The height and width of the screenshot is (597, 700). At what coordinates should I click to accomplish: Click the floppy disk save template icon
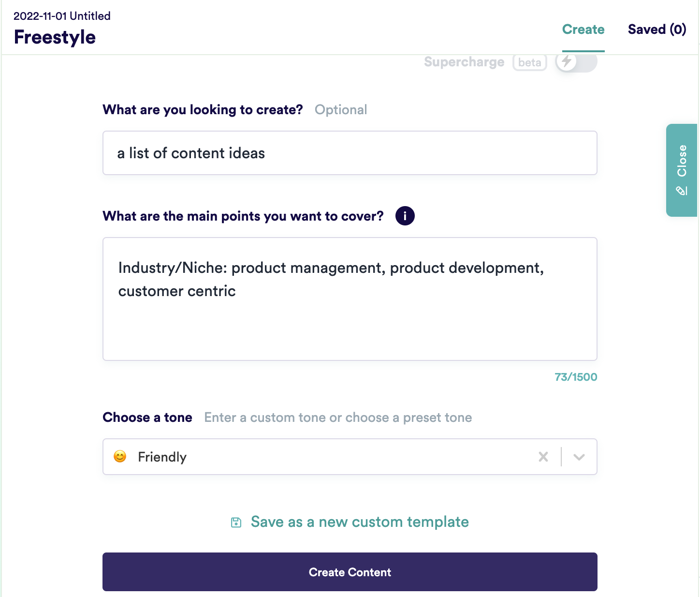pos(236,522)
